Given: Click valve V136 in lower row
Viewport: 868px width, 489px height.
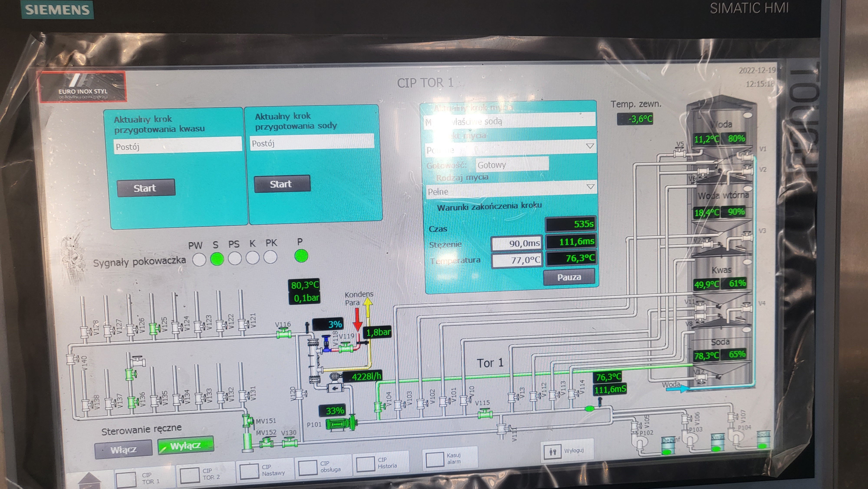Looking at the screenshot, I should (x=132, y=402).
